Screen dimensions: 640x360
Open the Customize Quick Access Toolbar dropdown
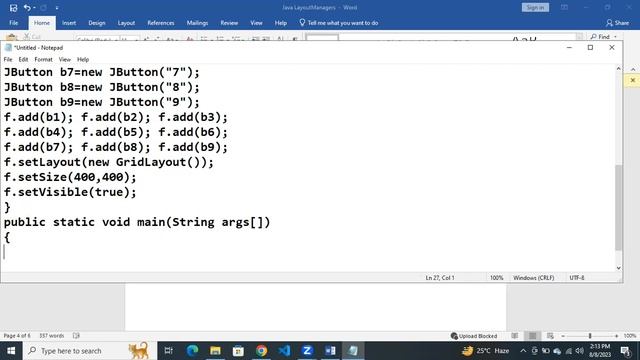click(x=57, y=8)
